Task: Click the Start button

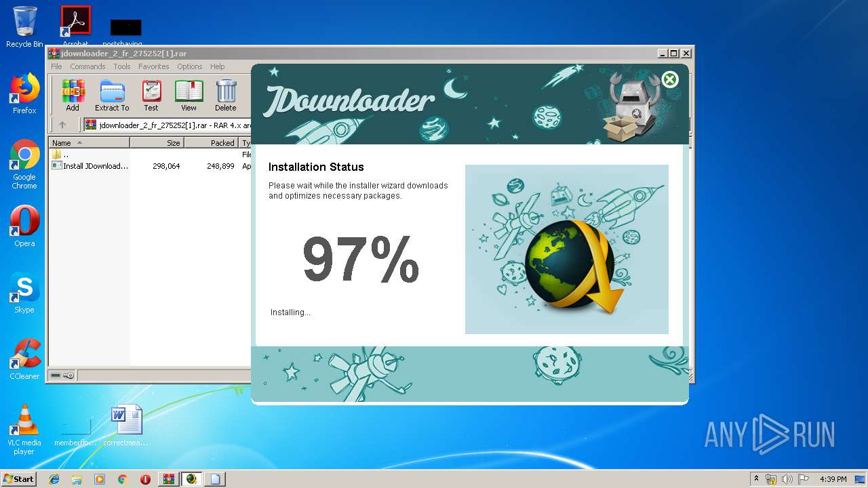Action: point(18,479)
